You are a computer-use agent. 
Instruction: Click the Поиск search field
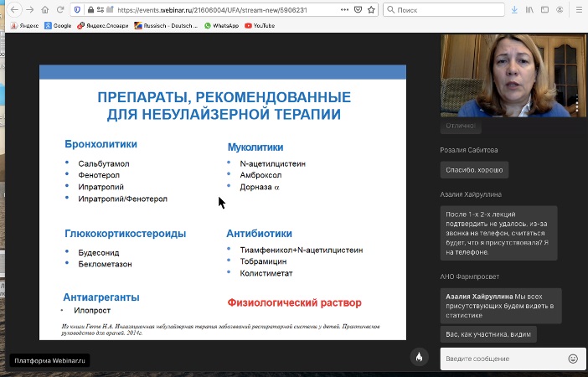[444, 10]
